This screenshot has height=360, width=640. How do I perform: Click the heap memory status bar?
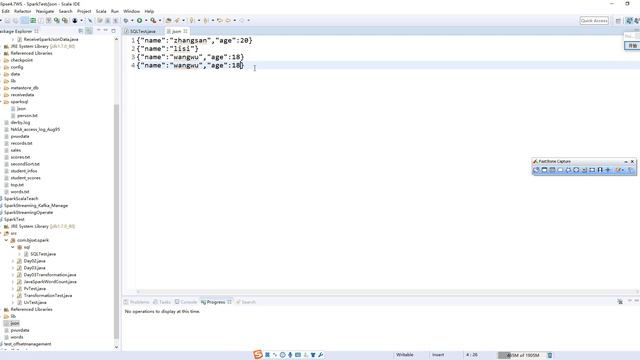point(521,355)
